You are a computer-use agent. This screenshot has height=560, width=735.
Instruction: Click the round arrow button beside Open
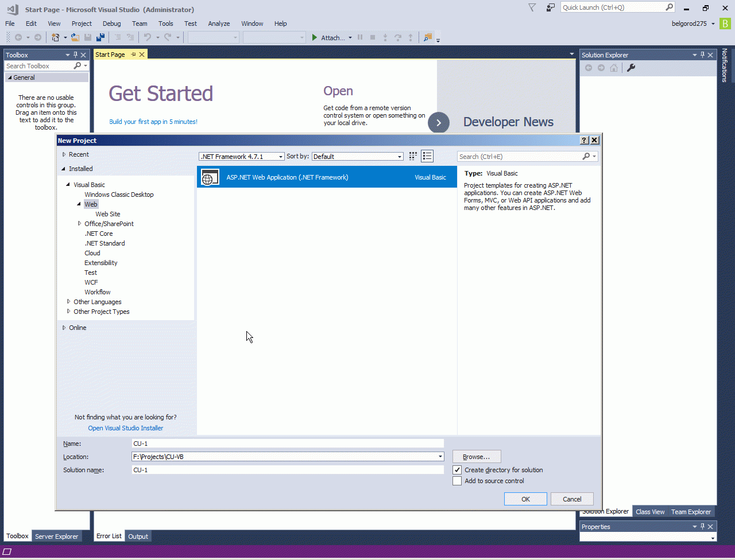click(x=439, y=123)
